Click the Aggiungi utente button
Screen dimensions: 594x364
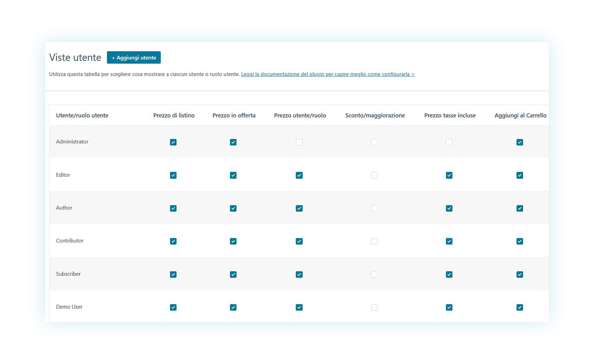coord(134,58)
